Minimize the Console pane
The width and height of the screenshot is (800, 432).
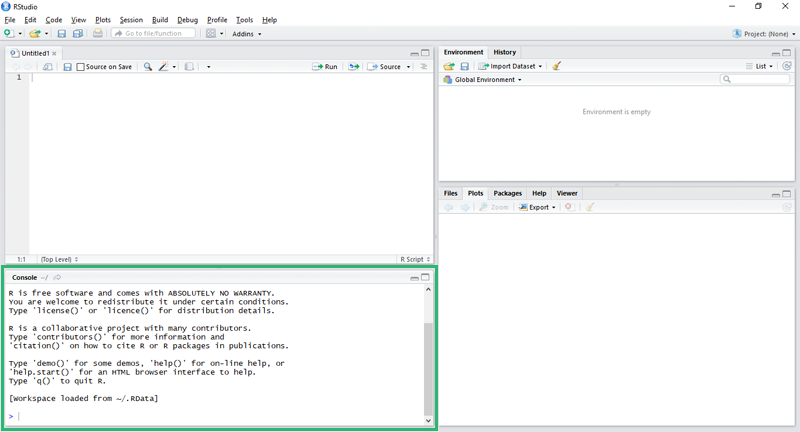[414, 278]
